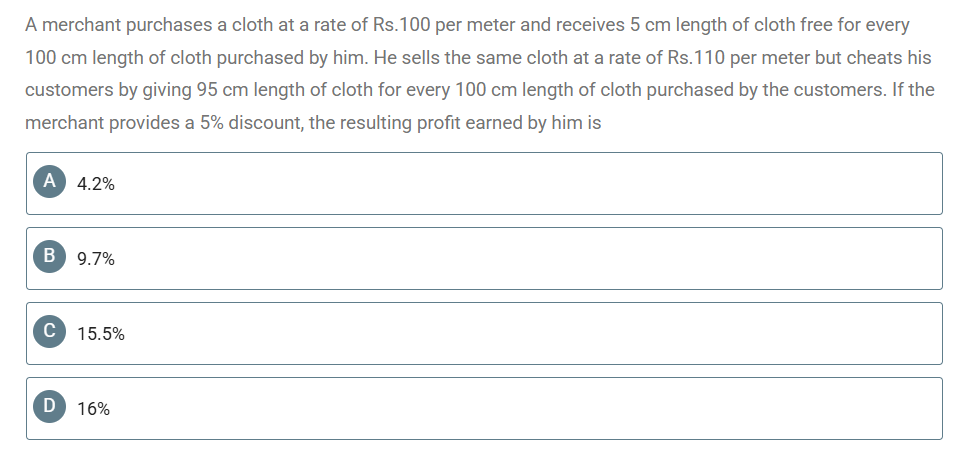Click the circled B option badge
Viewport: 966px width, 467px height.
(x=49, y=256)
